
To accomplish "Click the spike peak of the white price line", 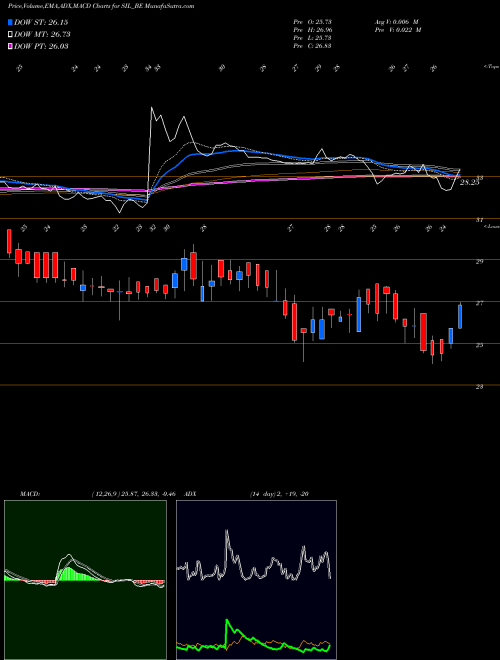I will pos(152,109).
